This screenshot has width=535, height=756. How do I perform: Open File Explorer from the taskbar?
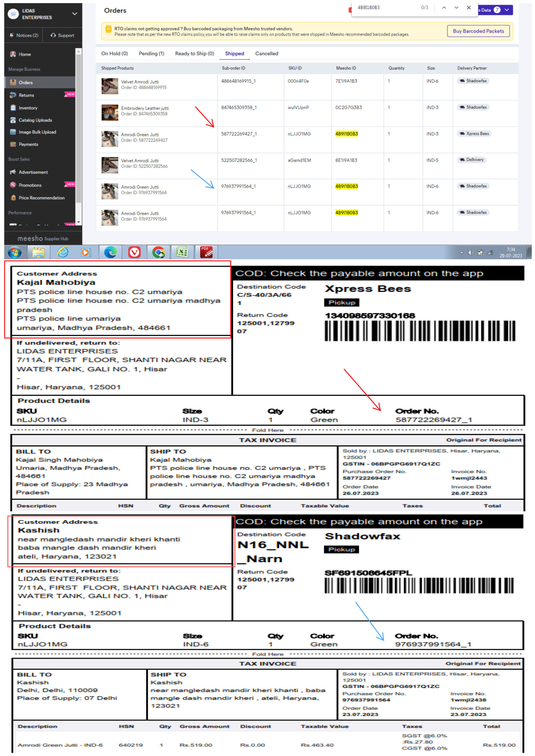coord(38,252)
